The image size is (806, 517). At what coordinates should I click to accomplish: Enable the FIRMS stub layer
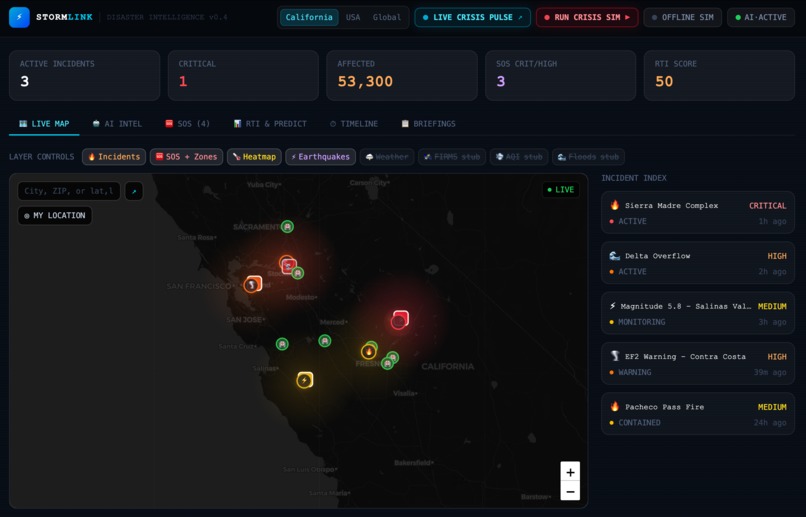click(x=452, y=157)
